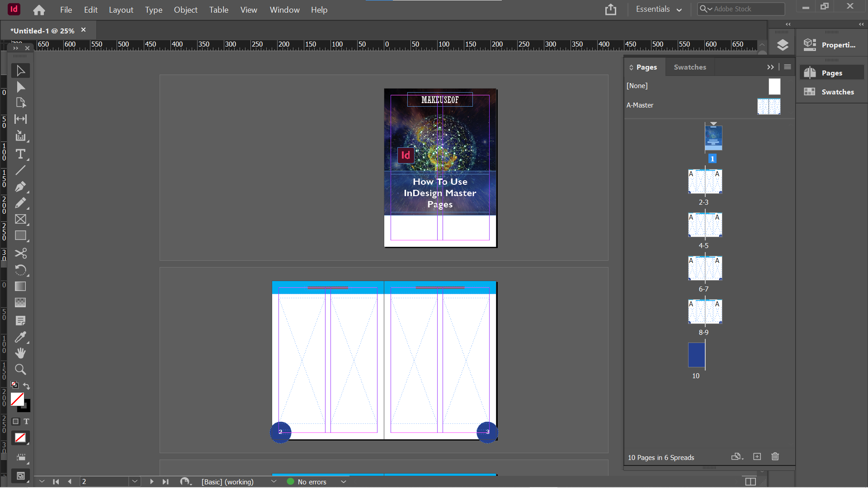Toggle Formatting affects text below the swatches
868x488 pixels.
[26, 422]
